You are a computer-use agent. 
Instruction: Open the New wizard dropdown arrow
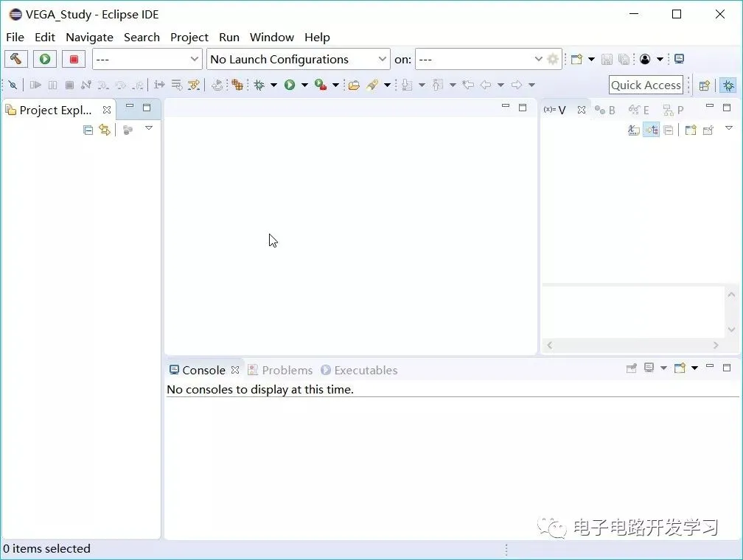[591, 59]
